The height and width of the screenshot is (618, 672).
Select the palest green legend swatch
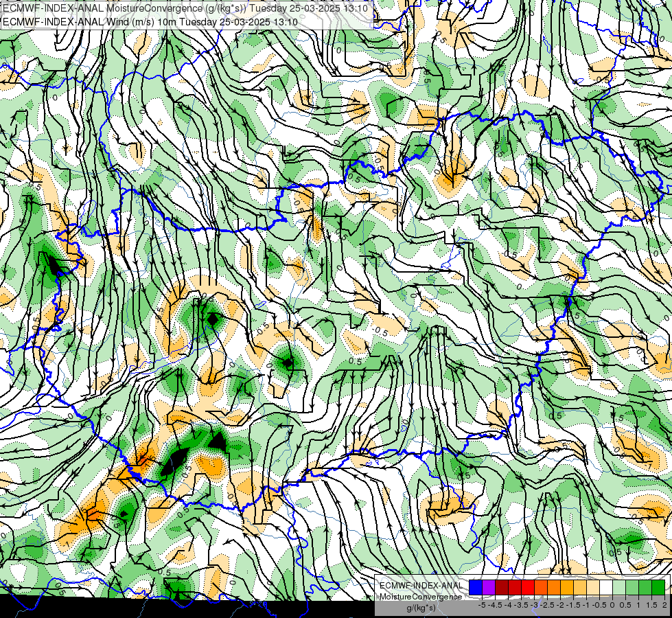click(x=619, y=588)
